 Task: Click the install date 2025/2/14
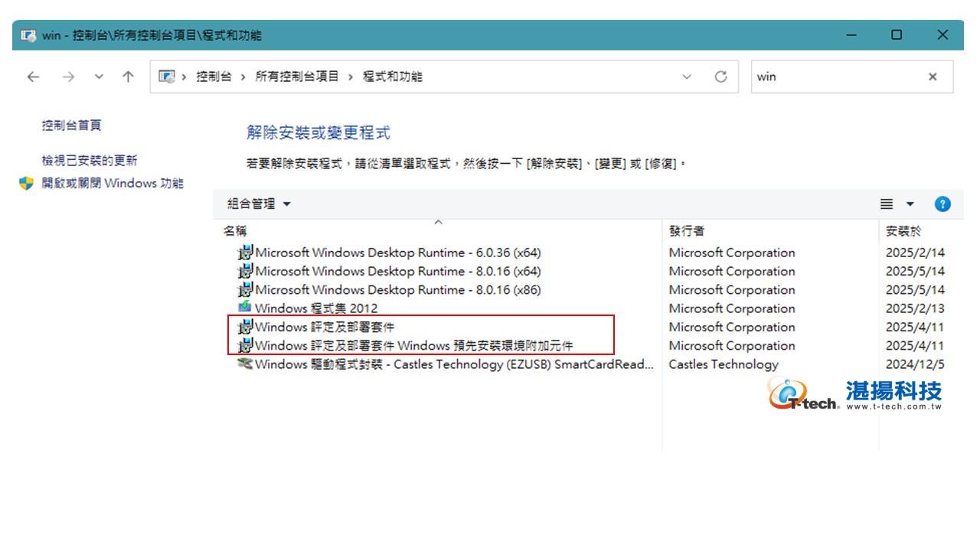915,253
